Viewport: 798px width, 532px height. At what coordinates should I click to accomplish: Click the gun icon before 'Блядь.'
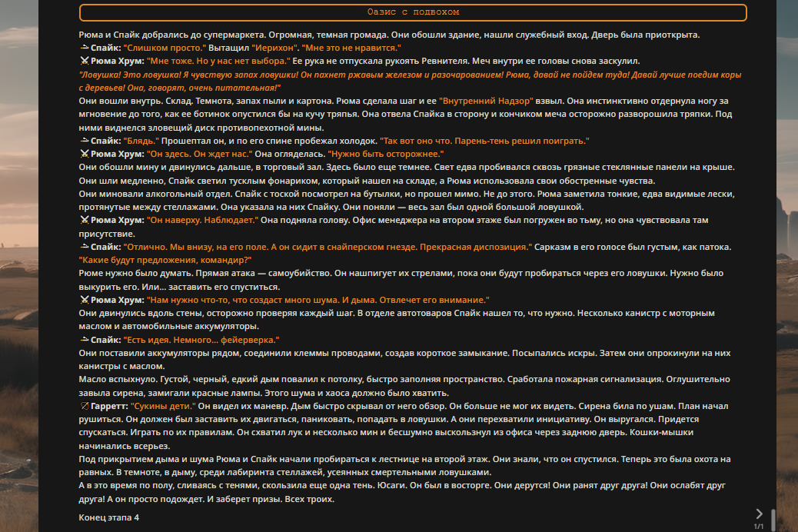click(85, 141)
